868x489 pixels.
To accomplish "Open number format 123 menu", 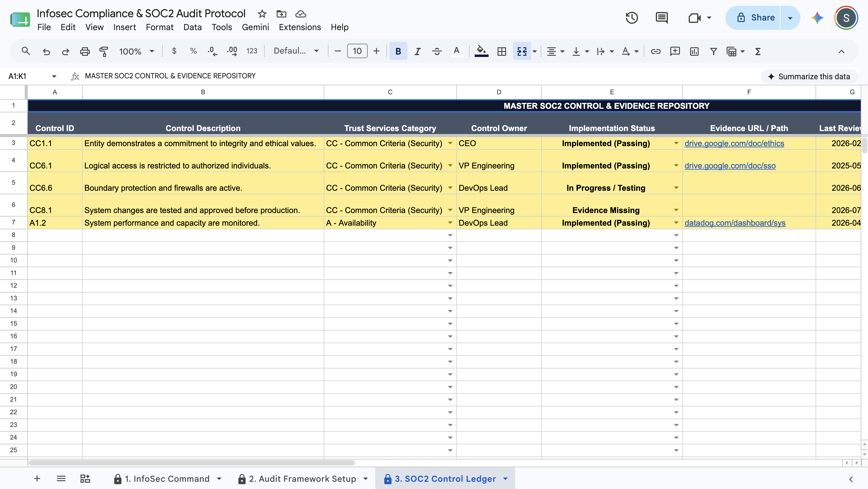I will [251, 51].
